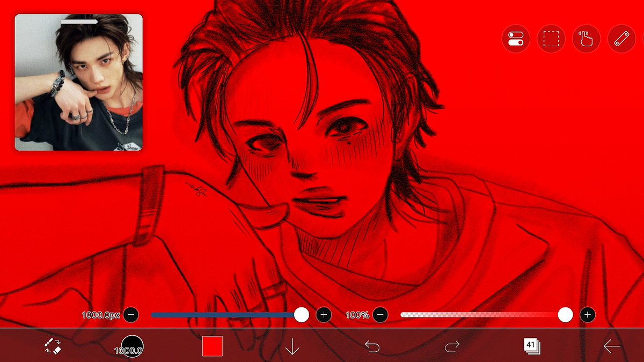The image size is (644, 362).
Task: Open the red color swatch picker
Action: click(x=212, y=346)
